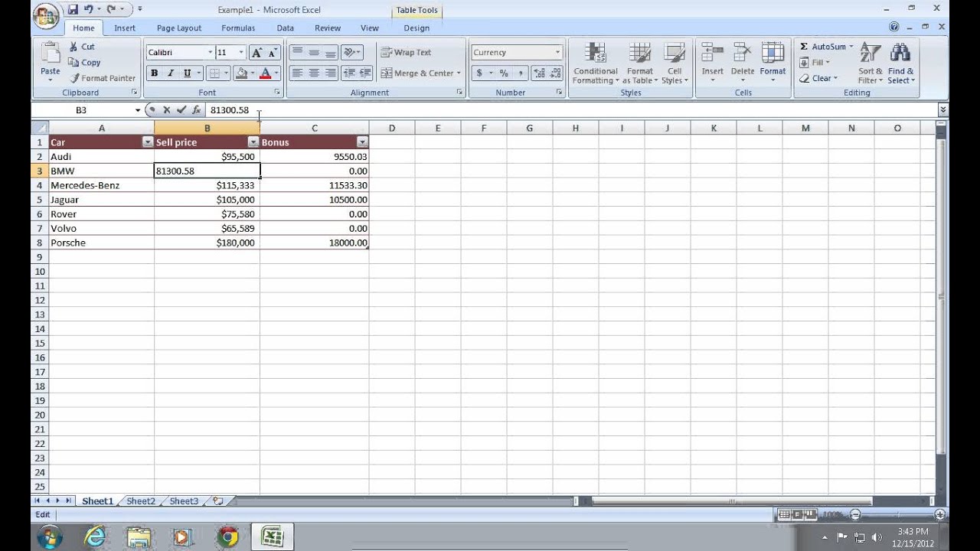Toggle Center horizontal alignment

coord(314,73)
